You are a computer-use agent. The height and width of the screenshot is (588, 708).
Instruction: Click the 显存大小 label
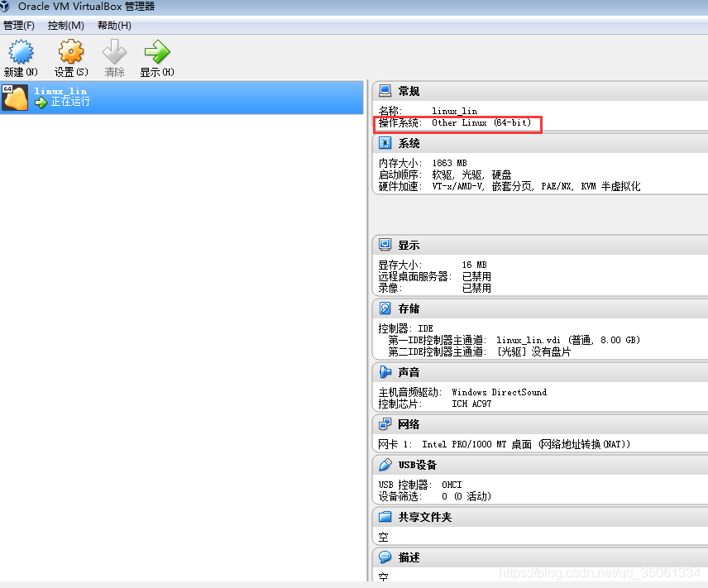point(399,265)
